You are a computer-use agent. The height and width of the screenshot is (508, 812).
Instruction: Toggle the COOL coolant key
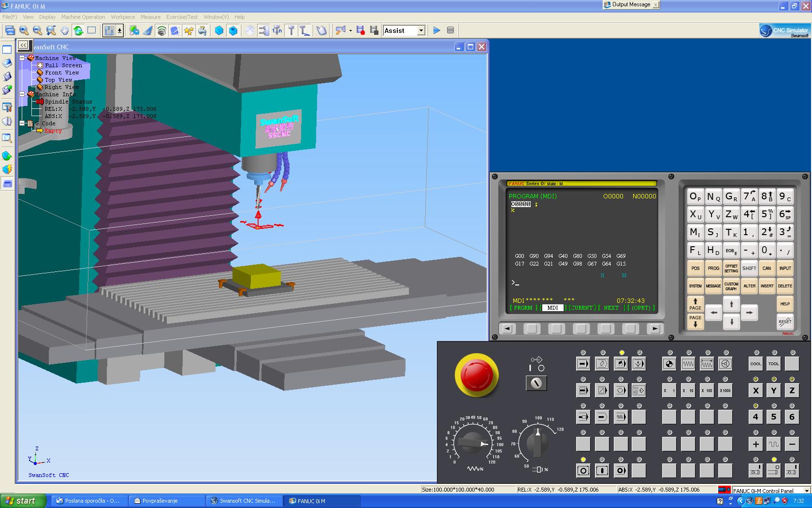pyautogui.click(x=756, y=363)
